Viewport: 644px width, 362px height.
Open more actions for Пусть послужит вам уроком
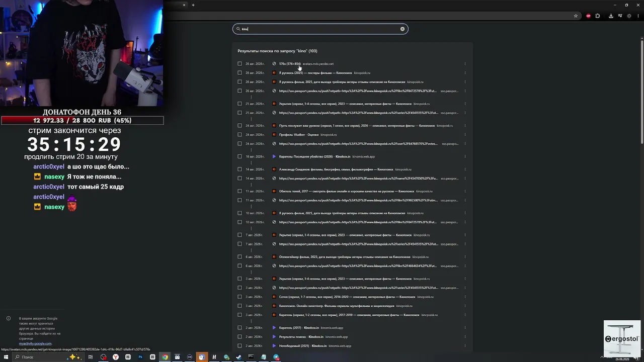[x=465, y=126]
